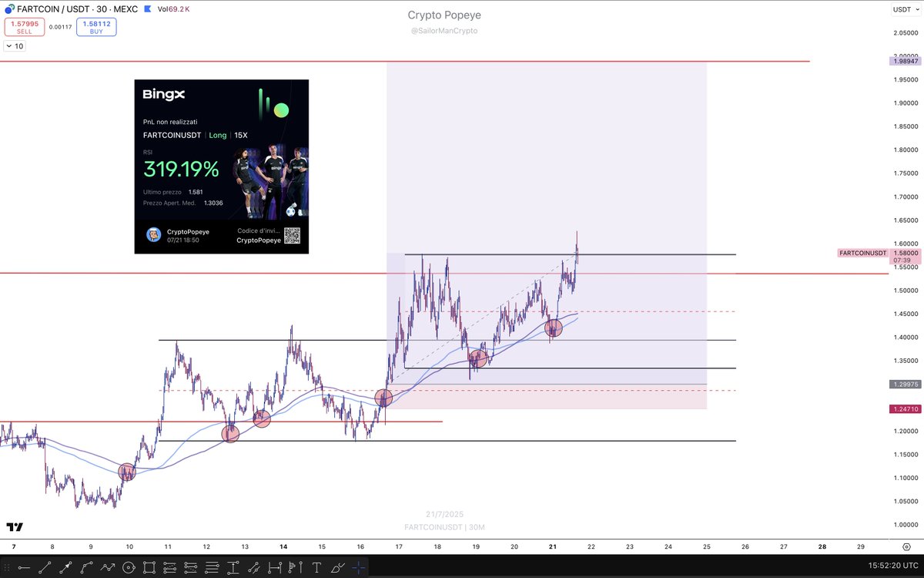Image resolution: width=924 pixels, height=578 pixels.
Task: Click the spread value 0.00117
Action: click(x=59, y=27)
